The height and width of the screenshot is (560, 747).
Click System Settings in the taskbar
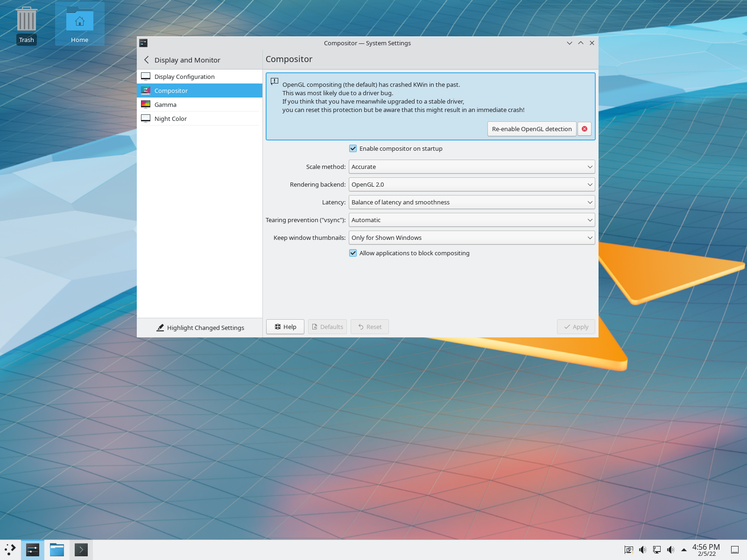pos(33,550)
